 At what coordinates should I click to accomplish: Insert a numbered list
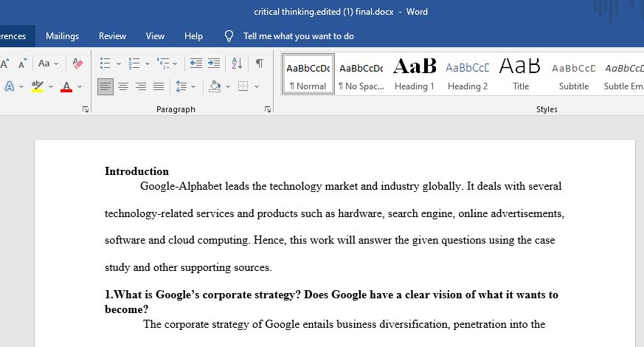[134, 63]
